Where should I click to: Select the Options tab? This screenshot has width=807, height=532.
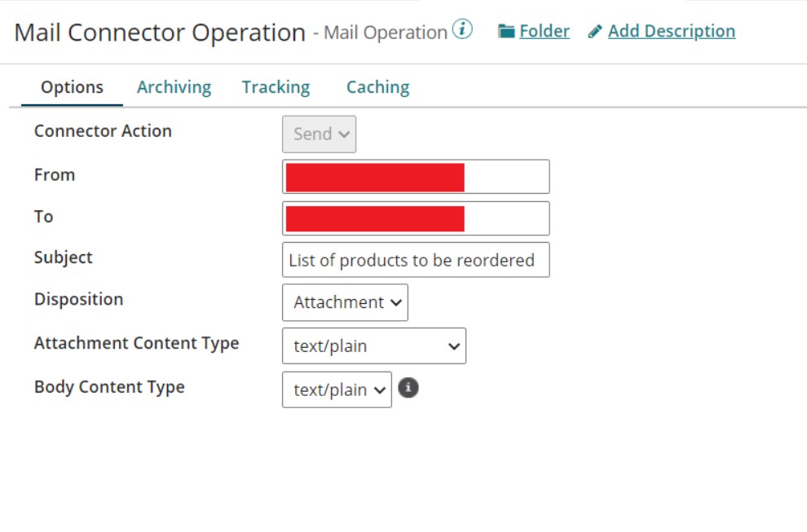72,87
